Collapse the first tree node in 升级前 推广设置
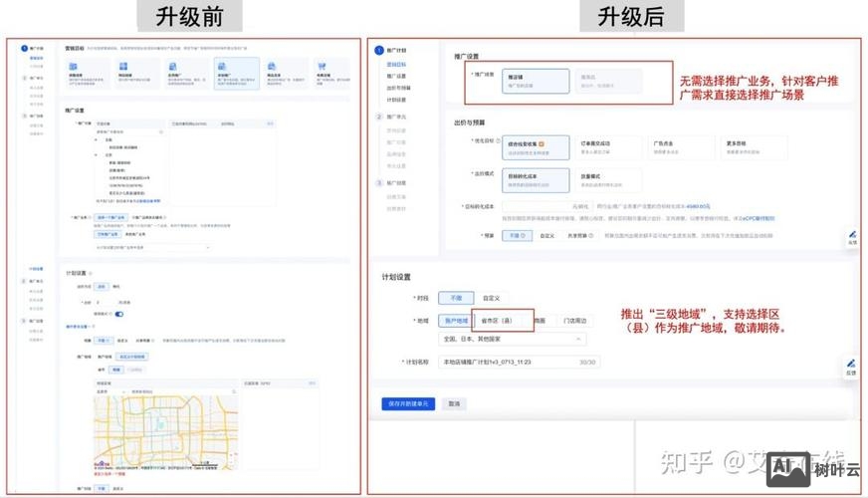Viewport: 868px width, 498px height. pos(96,139)
